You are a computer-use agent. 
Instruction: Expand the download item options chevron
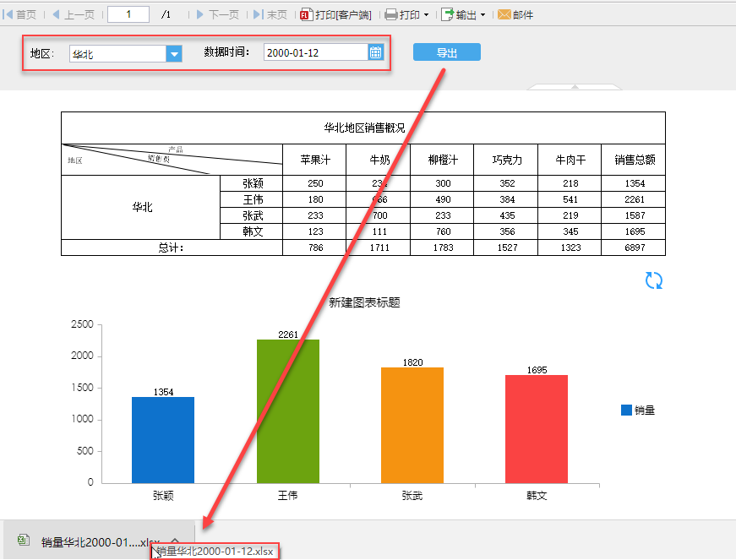point(175,541)
